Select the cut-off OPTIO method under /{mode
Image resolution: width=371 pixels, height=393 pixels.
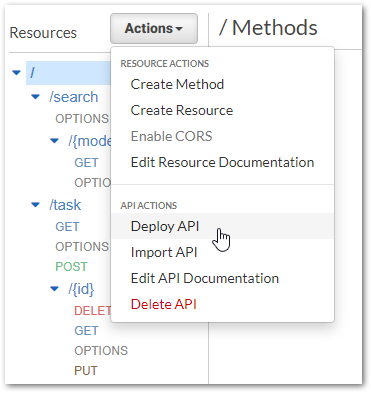point(92,183)
